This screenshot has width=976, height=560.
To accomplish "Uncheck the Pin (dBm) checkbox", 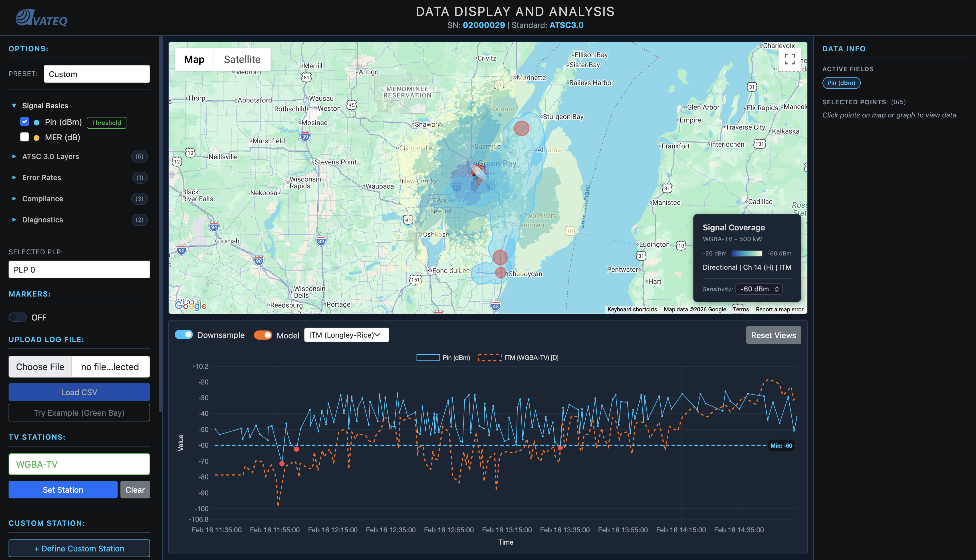I will click(25, 121).
